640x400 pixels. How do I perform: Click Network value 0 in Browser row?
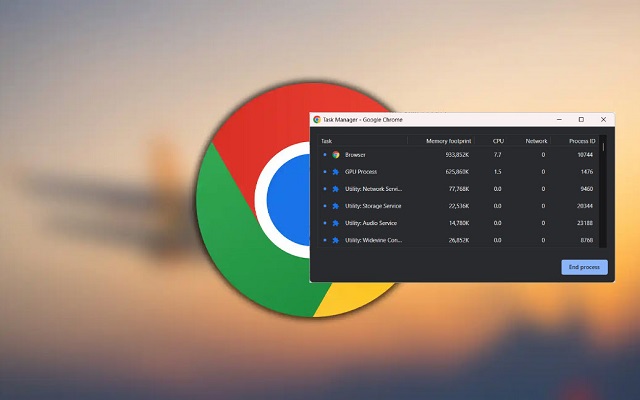(x=543, y=155)
